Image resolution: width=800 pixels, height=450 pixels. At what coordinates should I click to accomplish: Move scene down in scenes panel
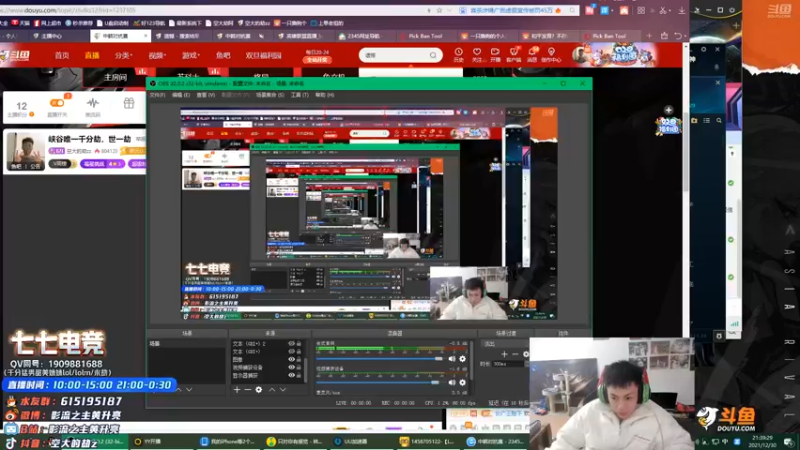tap(189, 390)
